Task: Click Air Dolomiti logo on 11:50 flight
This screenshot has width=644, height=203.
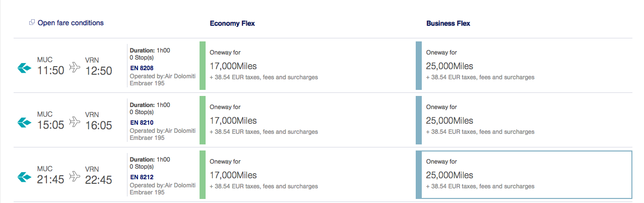Action: [x=24, y=67]
